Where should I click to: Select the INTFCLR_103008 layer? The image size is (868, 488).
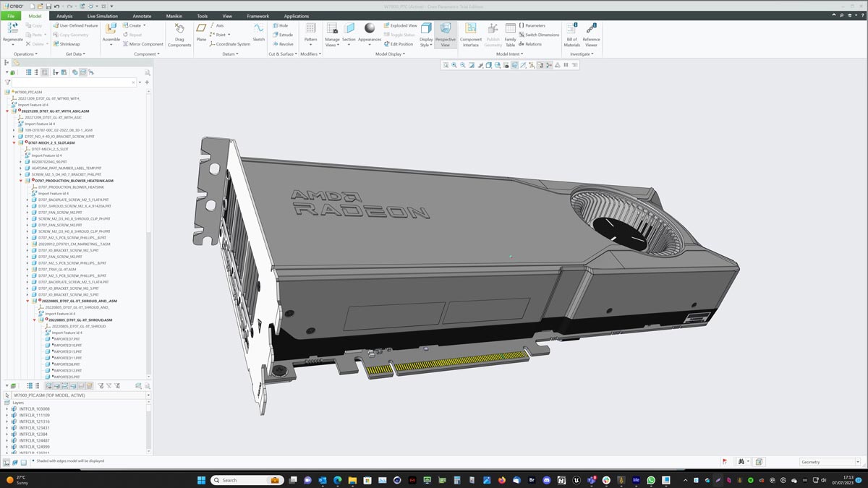tap(33, 409)
